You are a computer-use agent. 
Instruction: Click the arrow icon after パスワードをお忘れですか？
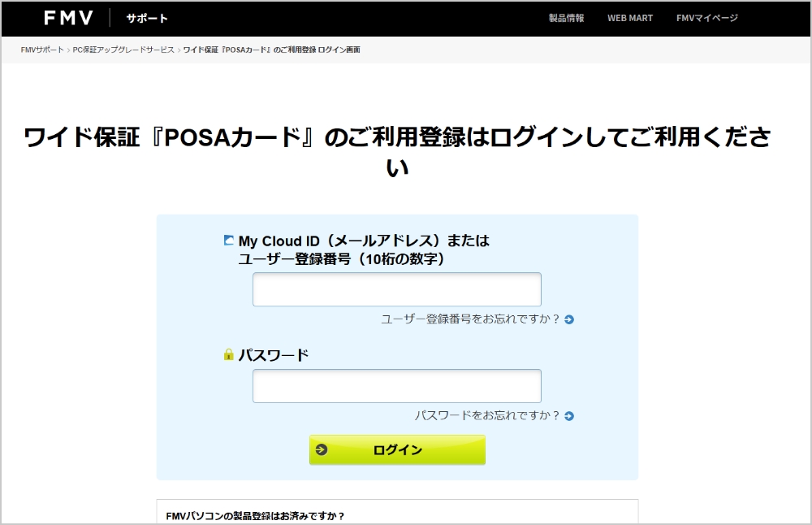tap(569, 416)
